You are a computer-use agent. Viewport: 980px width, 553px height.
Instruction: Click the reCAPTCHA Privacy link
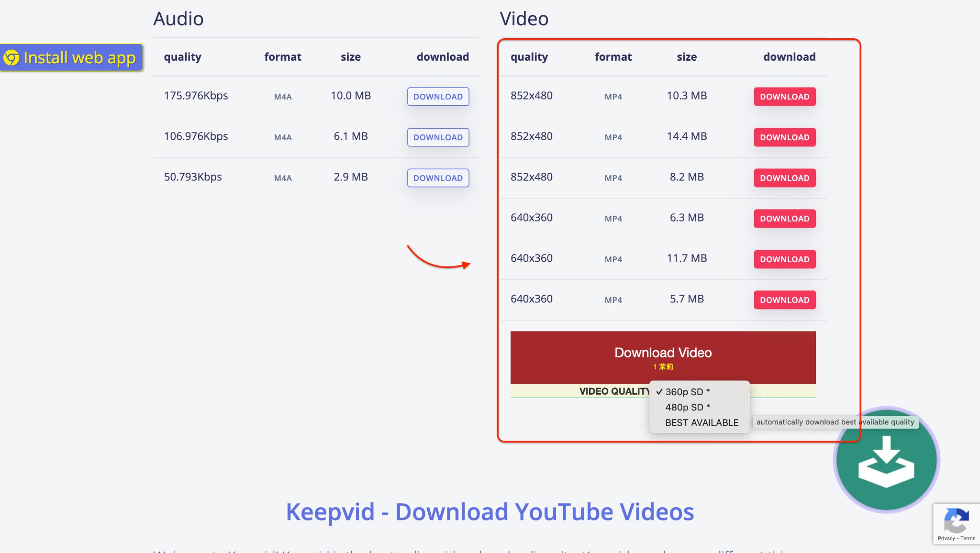pos(946,539)
